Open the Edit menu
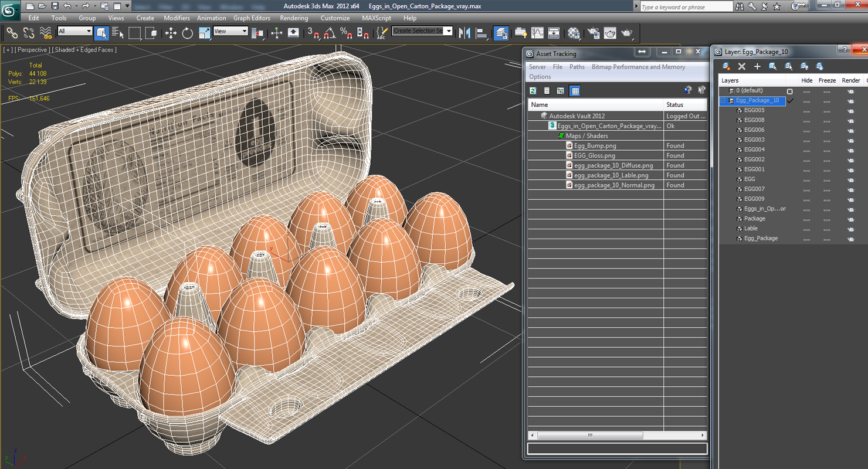This screenshot has height=469, width=868. [34, 18]
